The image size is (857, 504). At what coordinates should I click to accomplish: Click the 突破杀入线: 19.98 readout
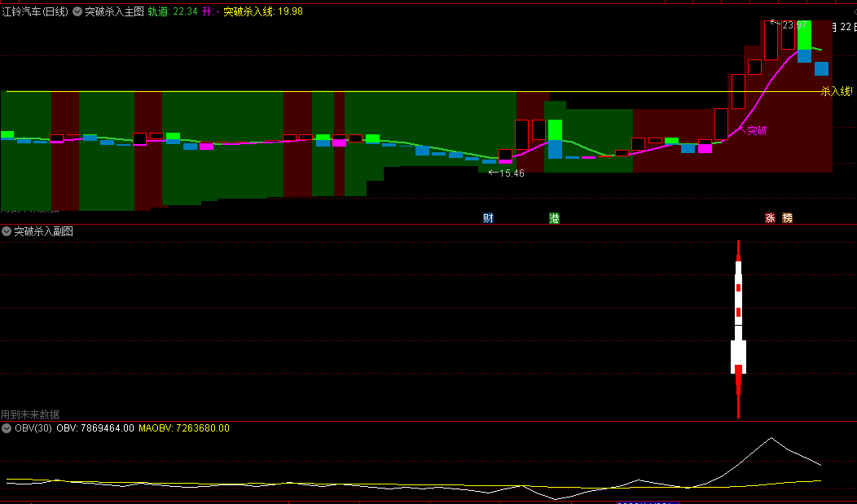[x=263, y=11]
